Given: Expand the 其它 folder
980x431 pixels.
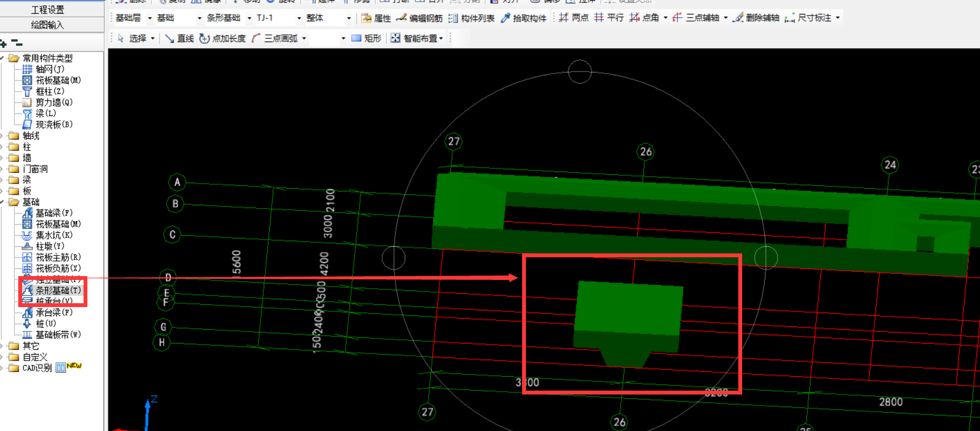Looking at the screenshot, I should click(x=2, y=346).
